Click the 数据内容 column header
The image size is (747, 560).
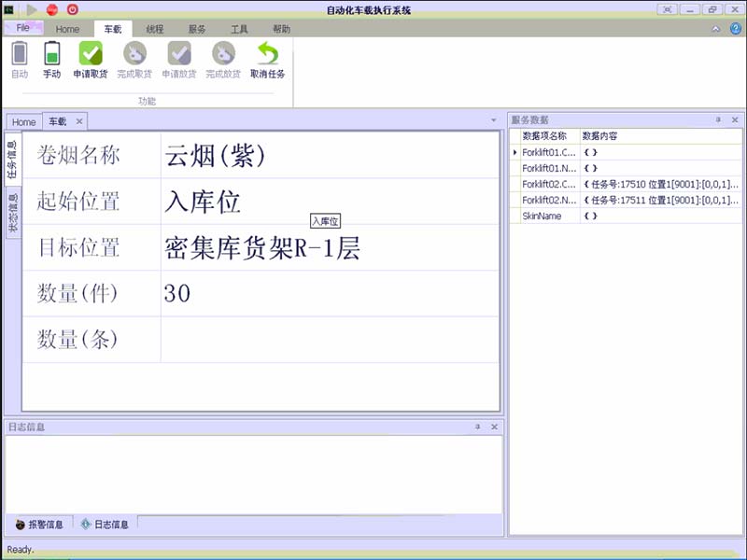click(x=599, y=136)
